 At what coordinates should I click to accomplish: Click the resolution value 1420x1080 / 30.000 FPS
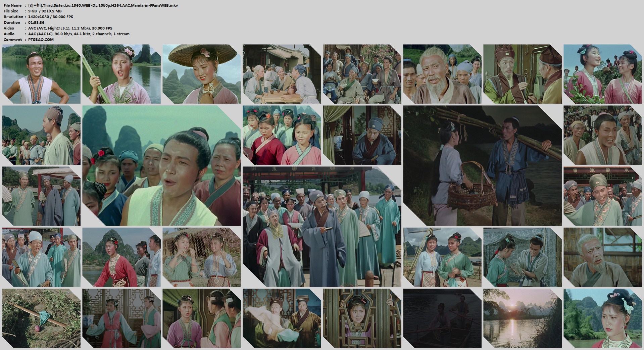click(51, 17)
